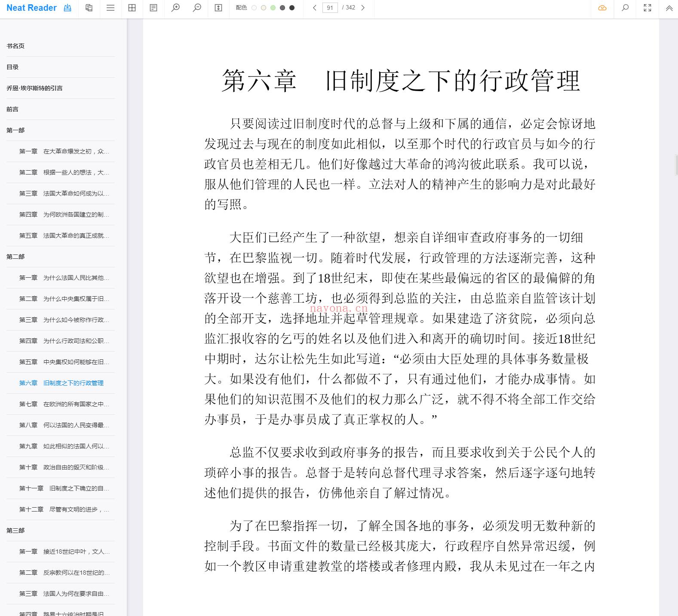Image resolution: width=678 pixels, height=616 pixels.
Task: Zoom out with the magnifier minus icon
Action: [197, 8]
